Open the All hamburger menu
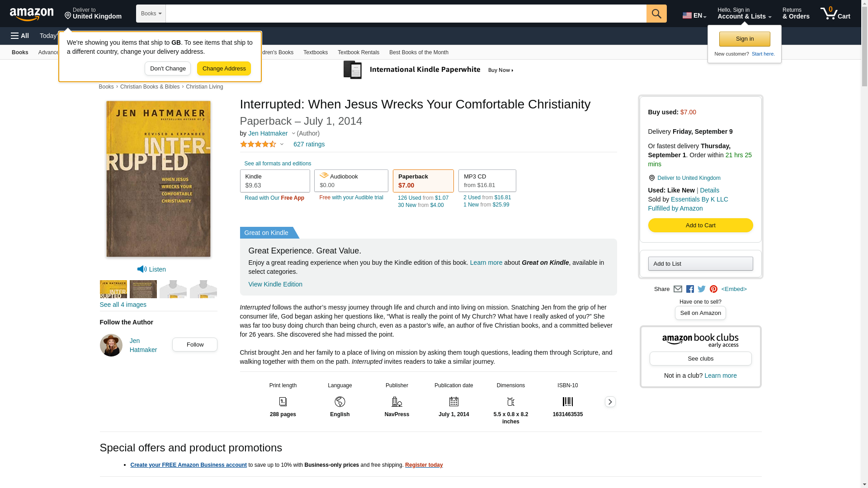868x488 pixels. [x=20, y=36]
